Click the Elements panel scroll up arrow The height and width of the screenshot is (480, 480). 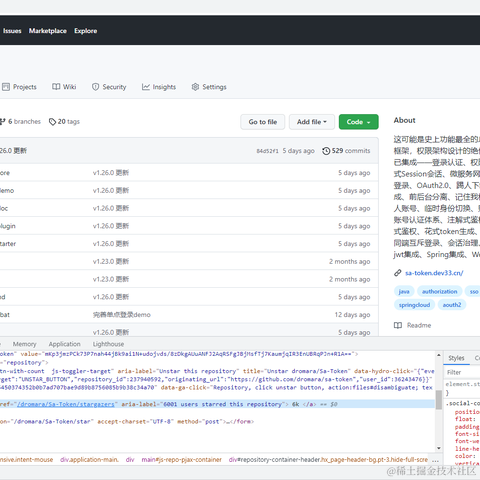click(x=439, y=355)
